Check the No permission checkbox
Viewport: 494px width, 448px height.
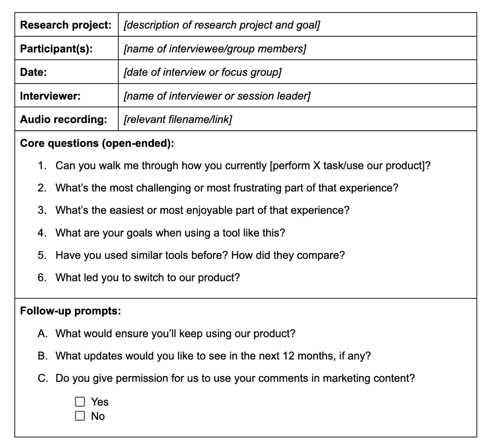pyautogui.click(x=80, y=416)
